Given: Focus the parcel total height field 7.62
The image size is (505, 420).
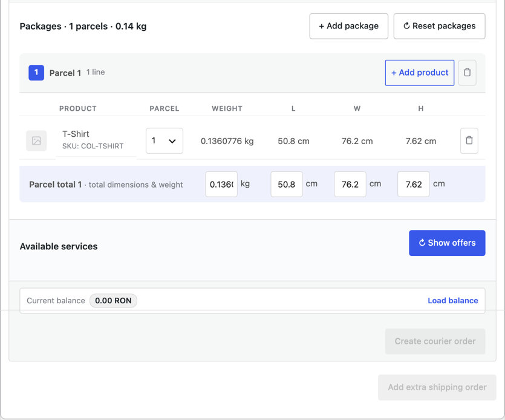Looking at the screenshot, I should click(x=414, y=185).
